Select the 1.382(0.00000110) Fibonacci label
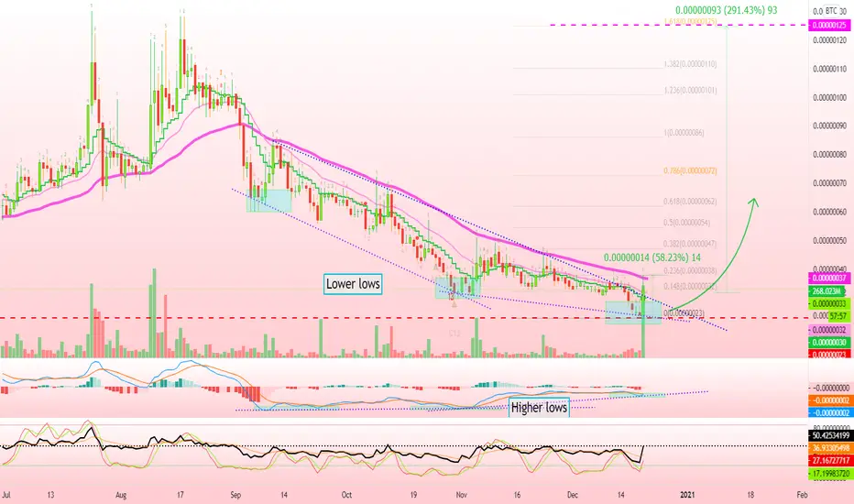Image resolution: width=854 pixels, height=504 pixels. point(690,64)
